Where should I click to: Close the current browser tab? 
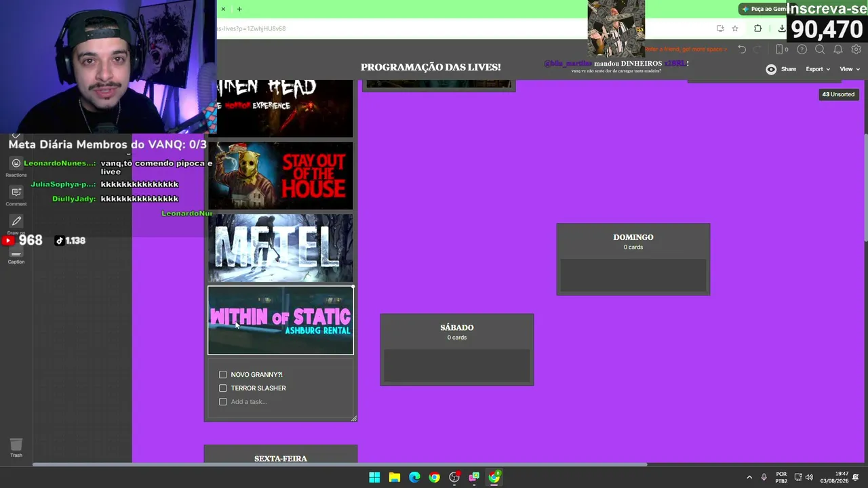pos(223,9)
